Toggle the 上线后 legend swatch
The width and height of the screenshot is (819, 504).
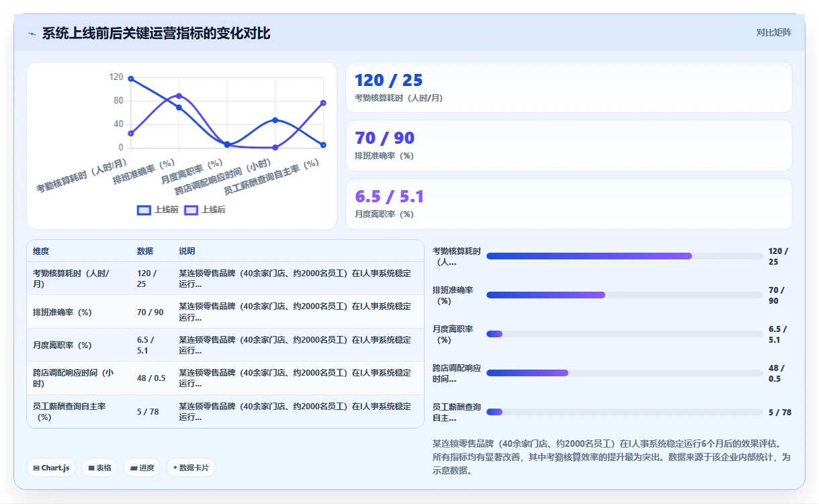[191, 210]
